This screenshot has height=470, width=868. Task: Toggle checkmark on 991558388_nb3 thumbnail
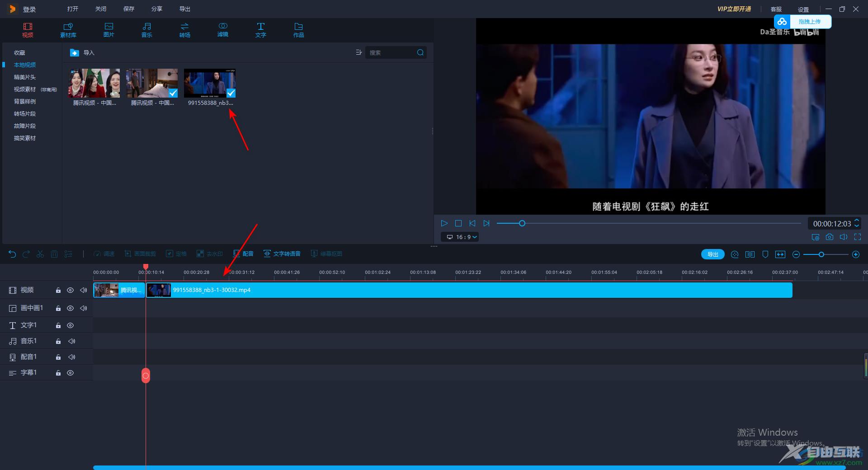pos(231,93)
